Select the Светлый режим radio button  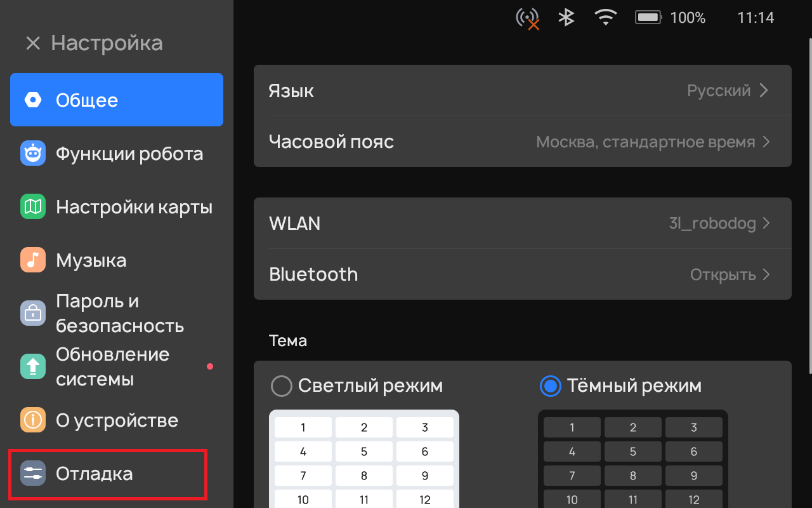click(x=281, y=386)
